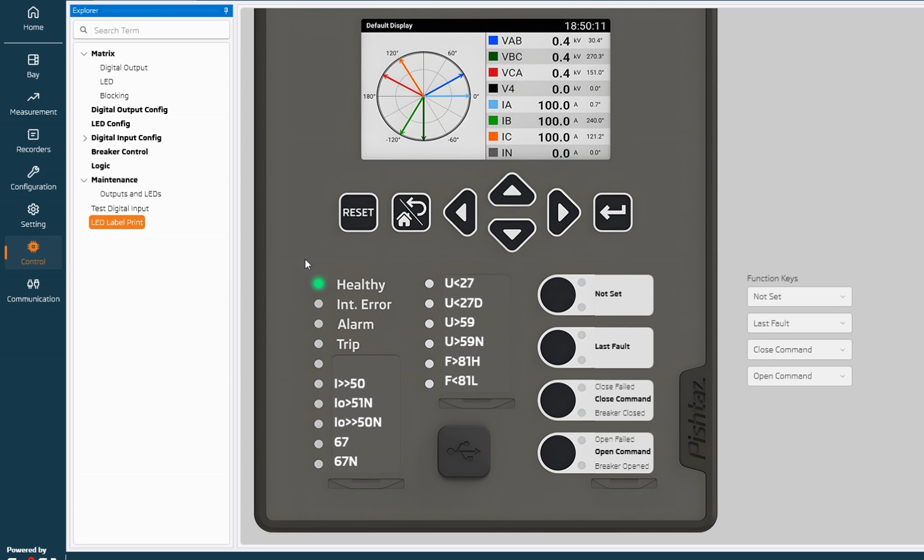
Task: Click the 67N LED indicator
Action: click(319, 464)
